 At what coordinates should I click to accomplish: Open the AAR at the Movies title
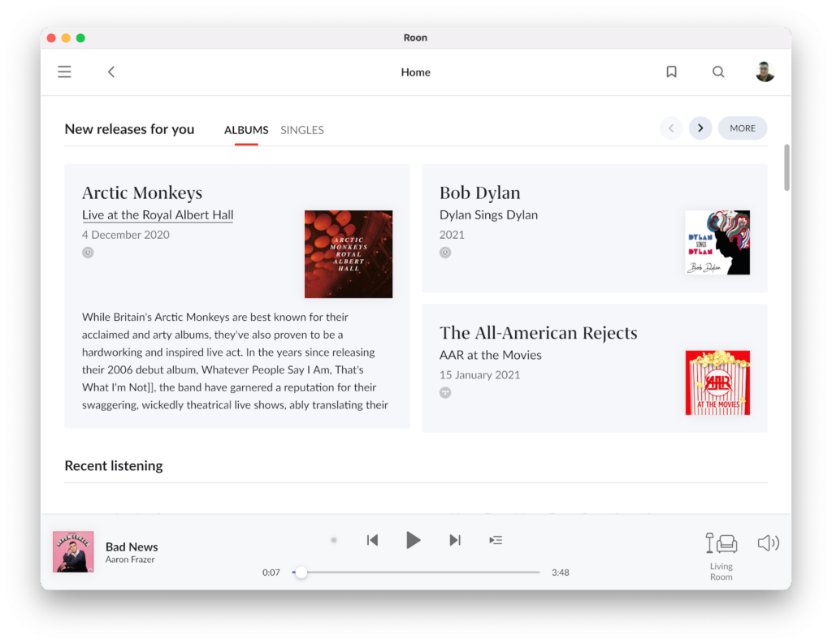point(490,355)
